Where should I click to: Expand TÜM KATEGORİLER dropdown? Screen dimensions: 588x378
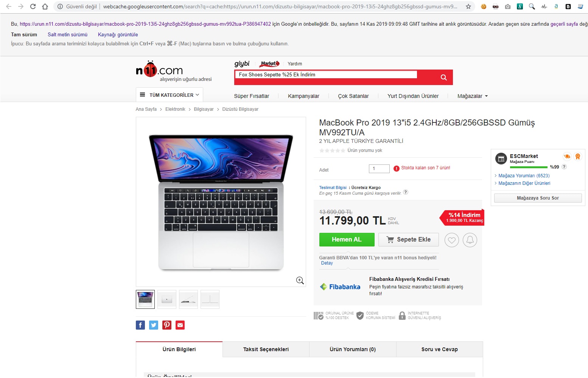170,95
